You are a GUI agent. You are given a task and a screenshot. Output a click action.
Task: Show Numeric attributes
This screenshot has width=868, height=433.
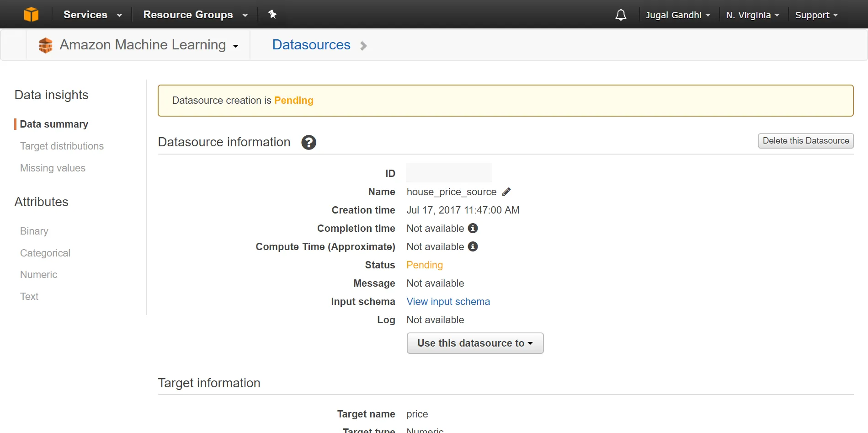click(38, 274)
